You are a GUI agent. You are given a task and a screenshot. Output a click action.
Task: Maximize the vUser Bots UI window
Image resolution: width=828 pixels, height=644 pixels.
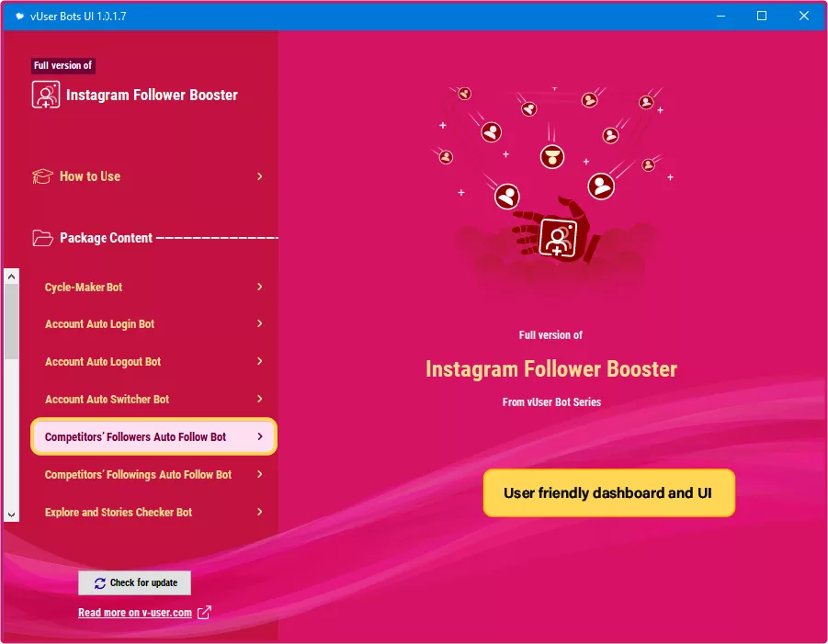[762, 16]
